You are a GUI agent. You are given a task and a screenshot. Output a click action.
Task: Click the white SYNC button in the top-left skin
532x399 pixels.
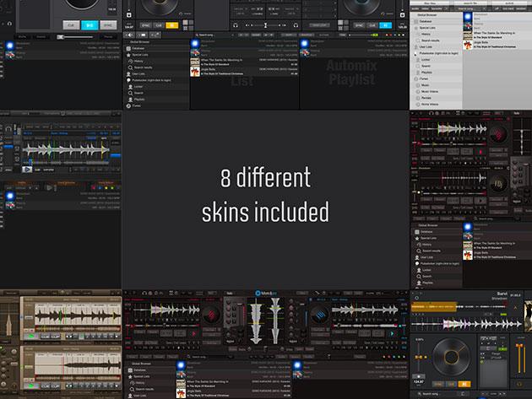click(x=108, y=25)
